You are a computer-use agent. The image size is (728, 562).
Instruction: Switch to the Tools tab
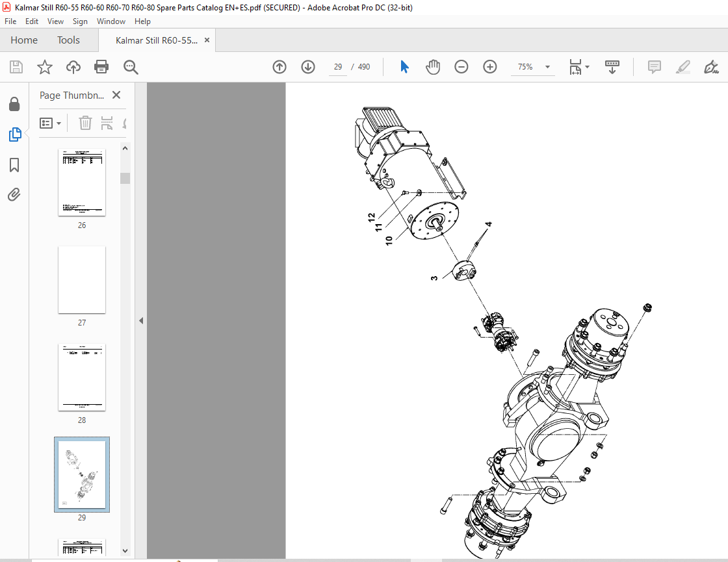[x=68, y=40]
